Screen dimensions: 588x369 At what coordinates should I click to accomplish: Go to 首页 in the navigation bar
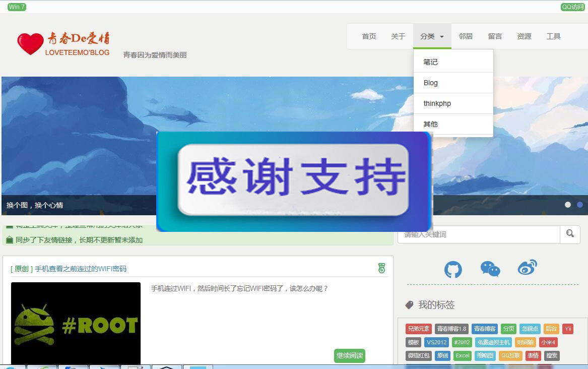tap(369, 36)
